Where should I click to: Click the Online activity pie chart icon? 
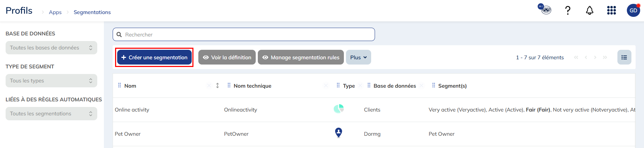(x=339, y=109)
